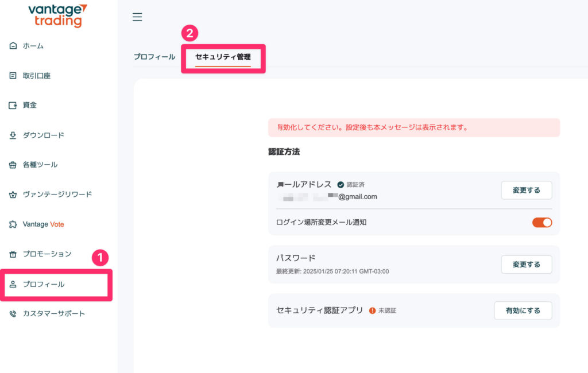The width and height of the screenshot is (588, 373).
Task: Click the 資金 funds icon
Action: 13,105
